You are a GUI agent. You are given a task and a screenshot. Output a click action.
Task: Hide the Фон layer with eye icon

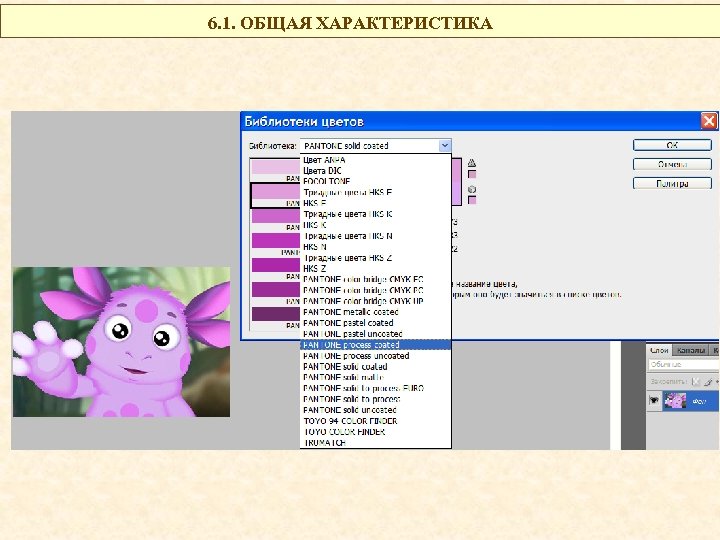[x=654, y=400]
